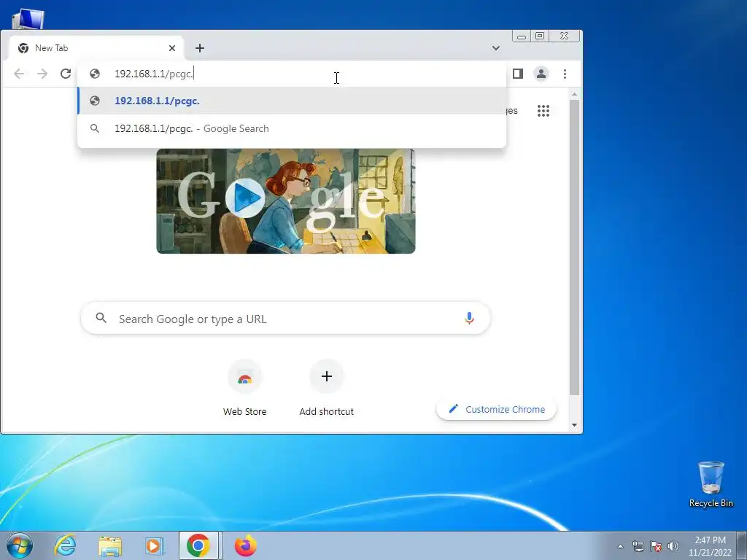Launch Firefox from taskbar
This screenshot has height=560, width=747.
[x=245, y=545]
